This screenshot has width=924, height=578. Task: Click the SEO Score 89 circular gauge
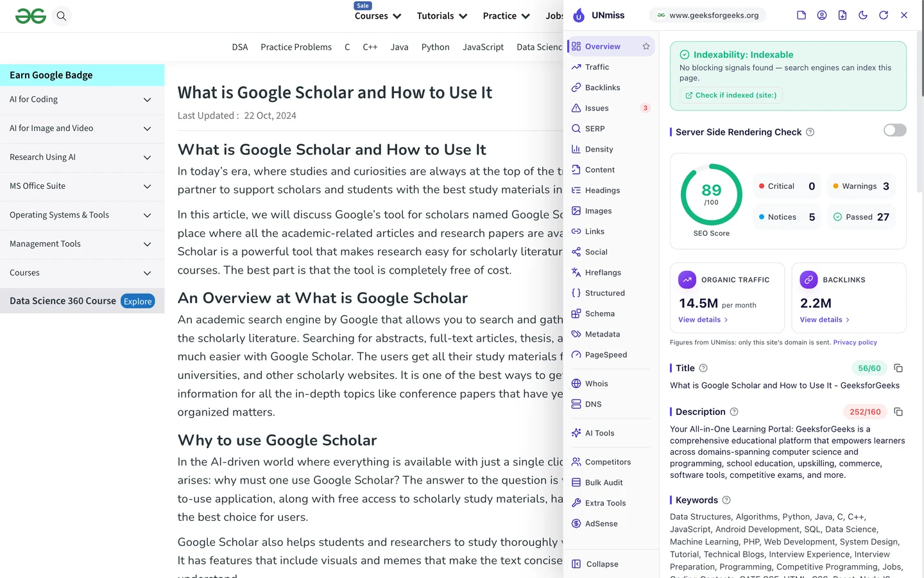click(x=712, y=195)
